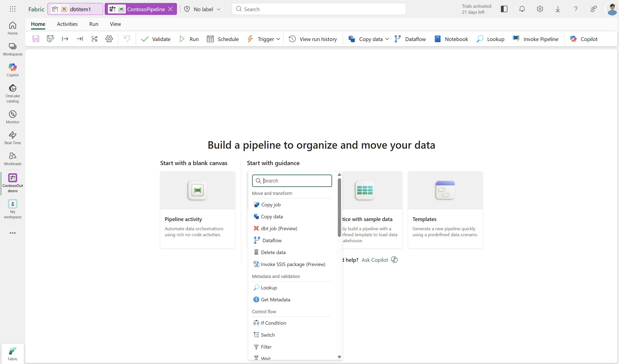Open Workloads in the sidebar
Viewport: 619px width, 364px height.
click(x=13, y=159)
